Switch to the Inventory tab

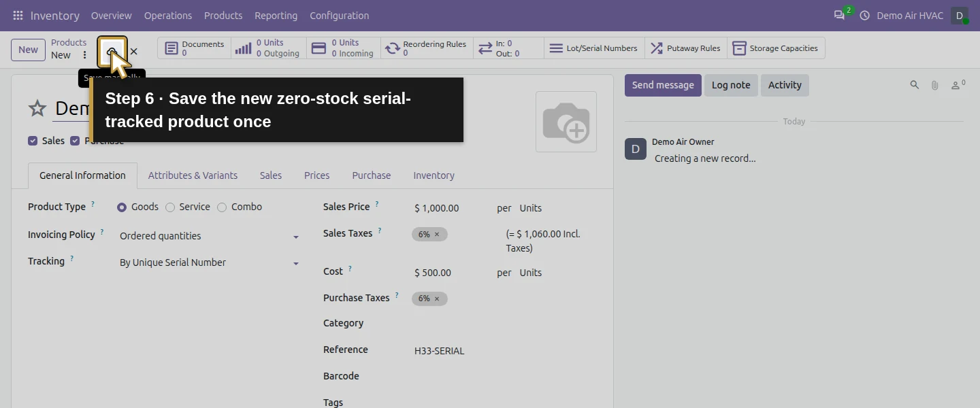pos(434,175)
